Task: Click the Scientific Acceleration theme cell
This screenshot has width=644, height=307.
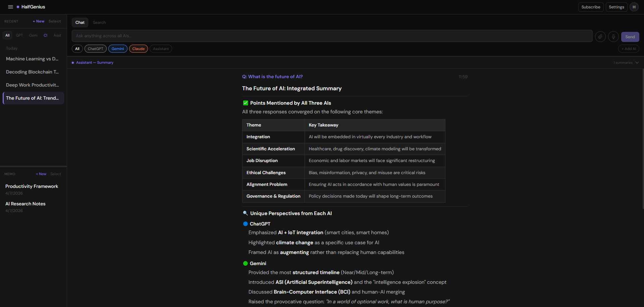Action: [273, 149]
